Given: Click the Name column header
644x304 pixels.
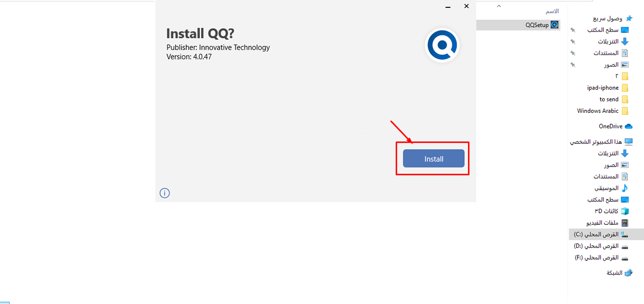Looking at the screenshot, I should click(x=552, y=11).
